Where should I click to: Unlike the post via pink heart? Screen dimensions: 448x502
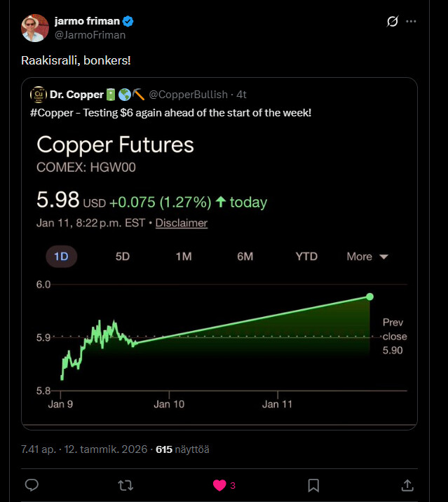(219, 485)
